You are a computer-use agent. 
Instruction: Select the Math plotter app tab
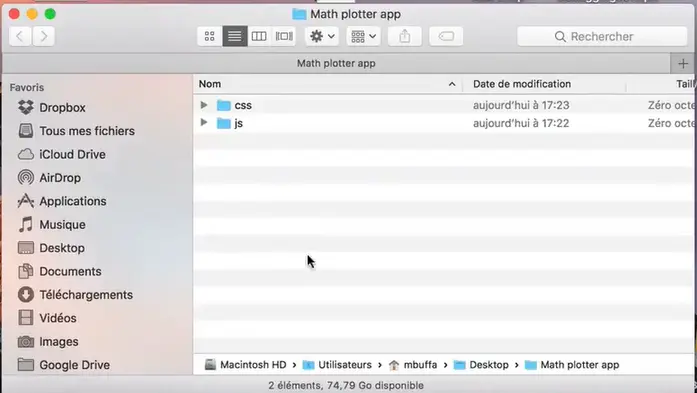(336, 64)
